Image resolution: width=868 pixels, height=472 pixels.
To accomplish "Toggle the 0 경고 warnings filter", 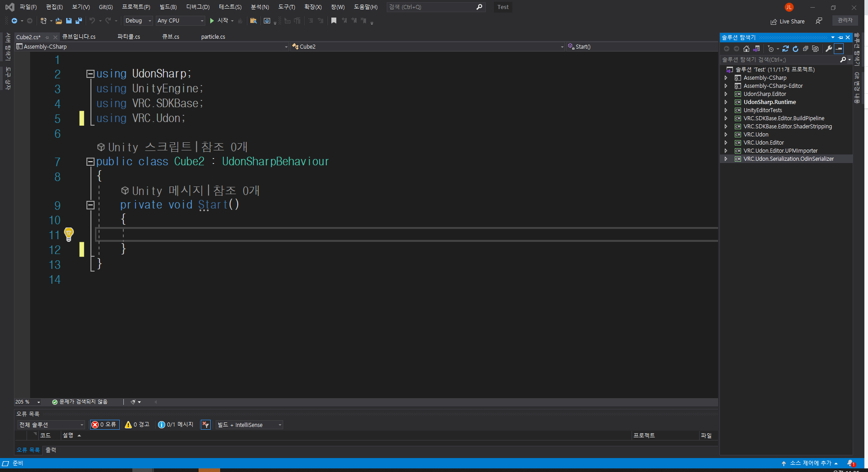I will (x=137, y=425).
